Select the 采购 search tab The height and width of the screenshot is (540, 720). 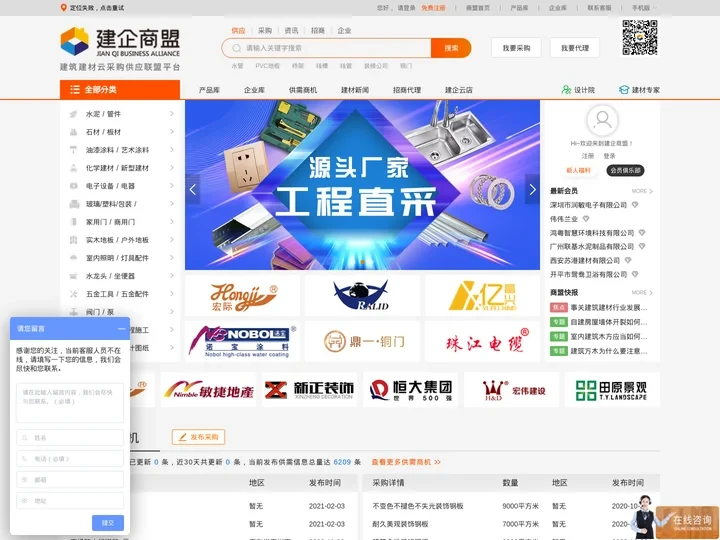[265, 31]
